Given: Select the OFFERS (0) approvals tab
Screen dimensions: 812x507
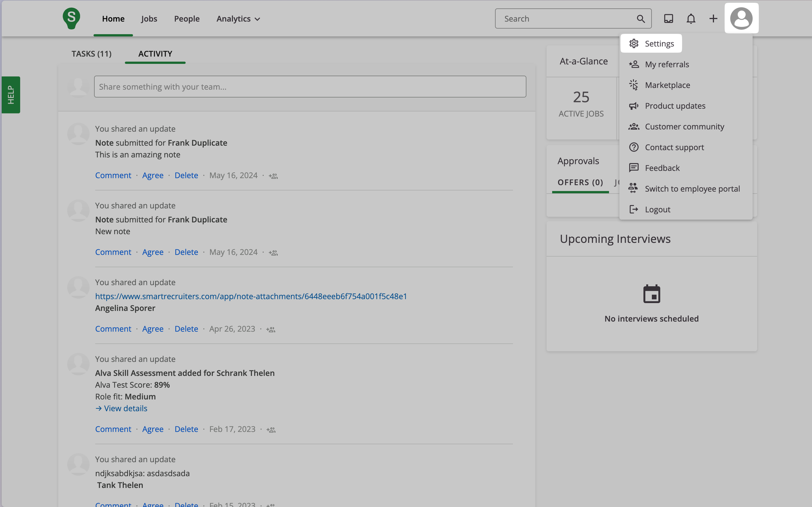Looking at the screenshot, I should pos(580,182).
